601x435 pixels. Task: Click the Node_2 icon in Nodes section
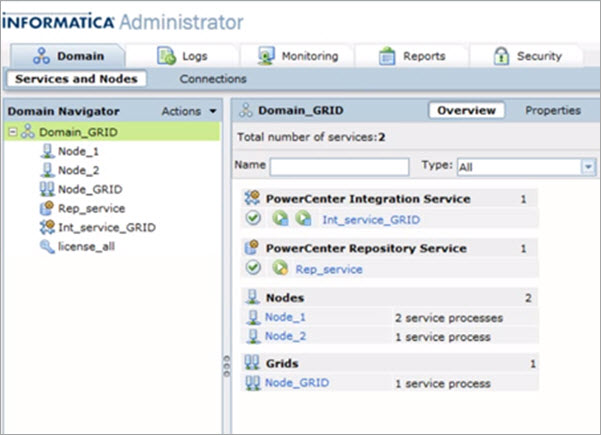coord(253,336)
